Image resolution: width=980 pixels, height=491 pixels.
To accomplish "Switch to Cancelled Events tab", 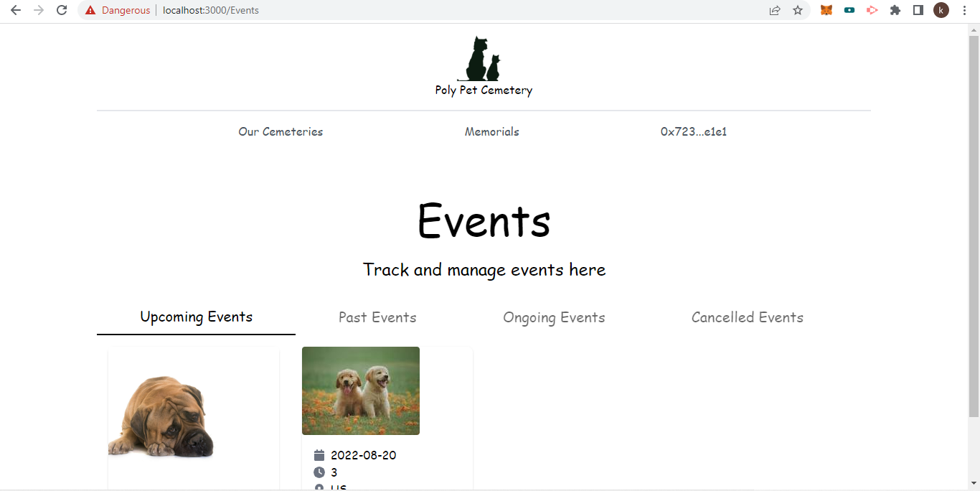I will click(x=748, y=318).
